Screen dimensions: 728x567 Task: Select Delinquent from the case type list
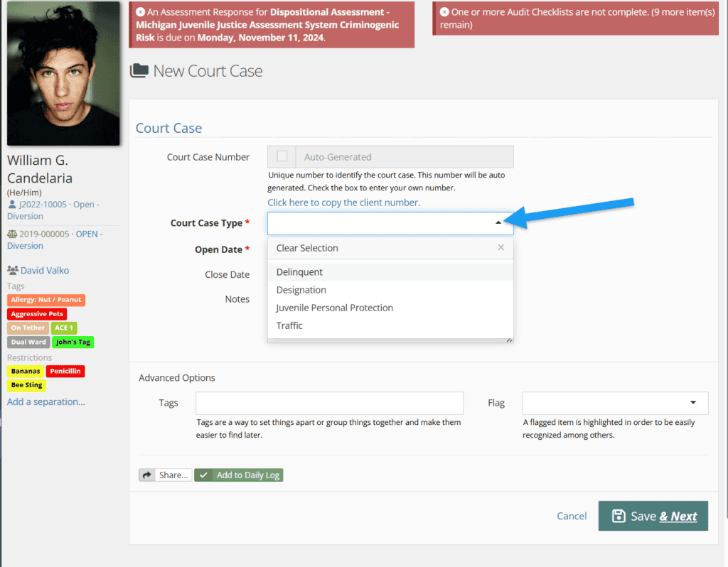tap(299, 272)
